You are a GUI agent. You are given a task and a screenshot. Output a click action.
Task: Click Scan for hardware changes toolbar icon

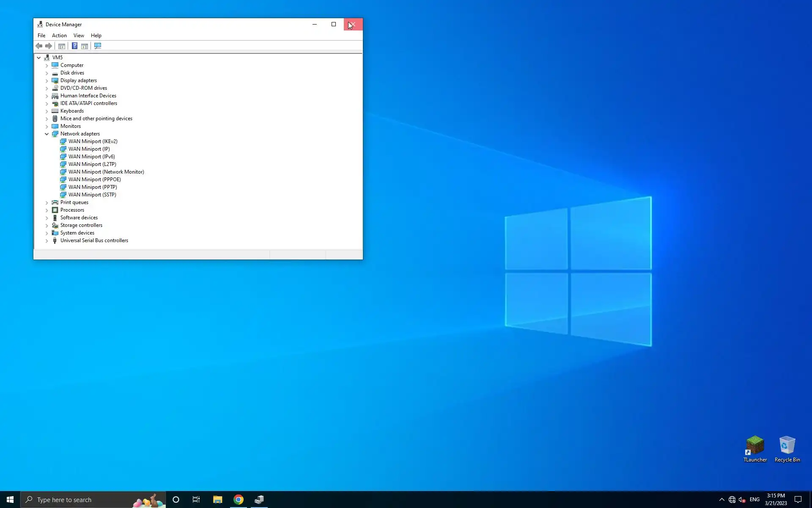point(98,46)
